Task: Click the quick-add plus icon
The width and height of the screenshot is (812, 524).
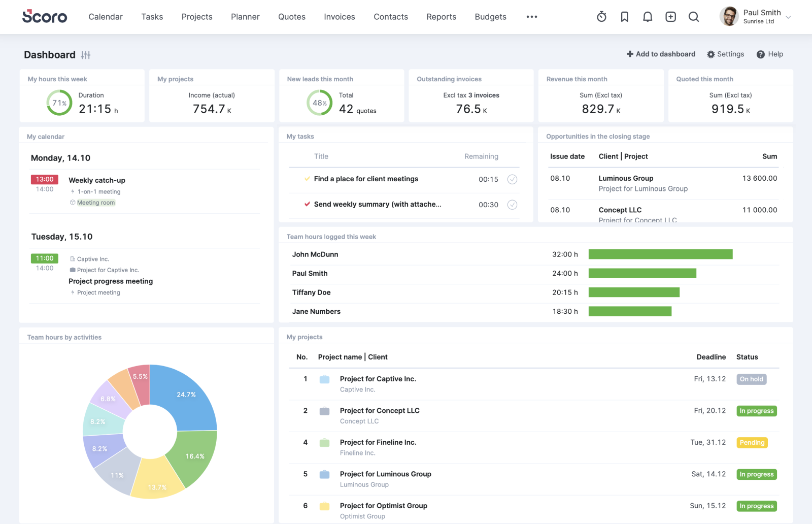Action: click(671, 16)
